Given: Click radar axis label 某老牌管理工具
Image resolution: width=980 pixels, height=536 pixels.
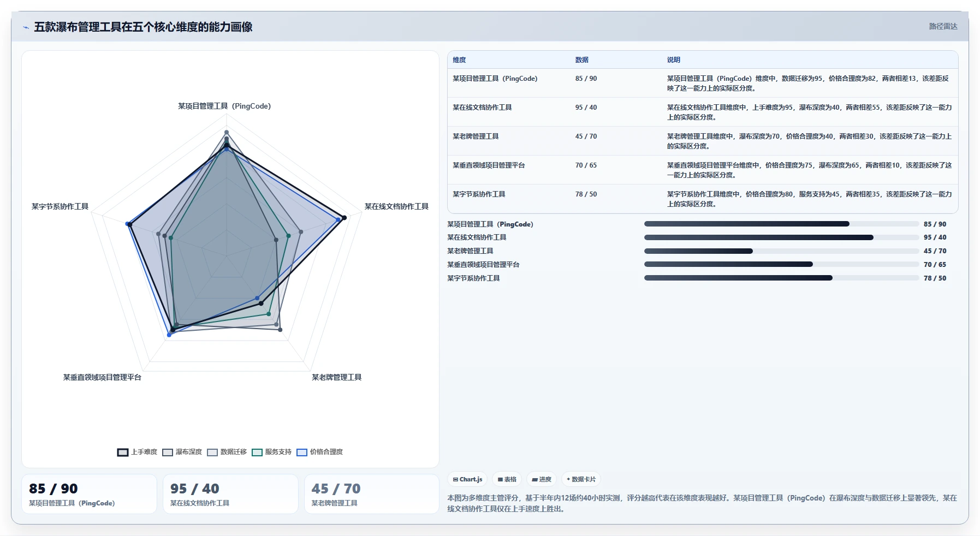Looking at the screenshot, I should pos(336,377).
